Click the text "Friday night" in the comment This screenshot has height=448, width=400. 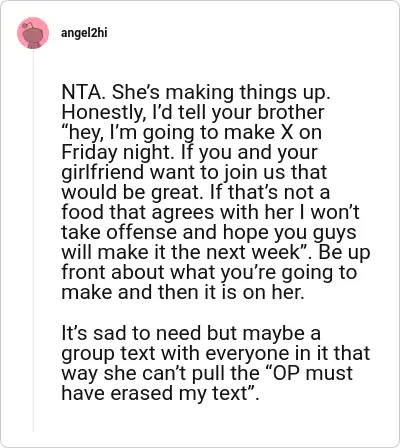pyautogui.click(x=118, y=153)
